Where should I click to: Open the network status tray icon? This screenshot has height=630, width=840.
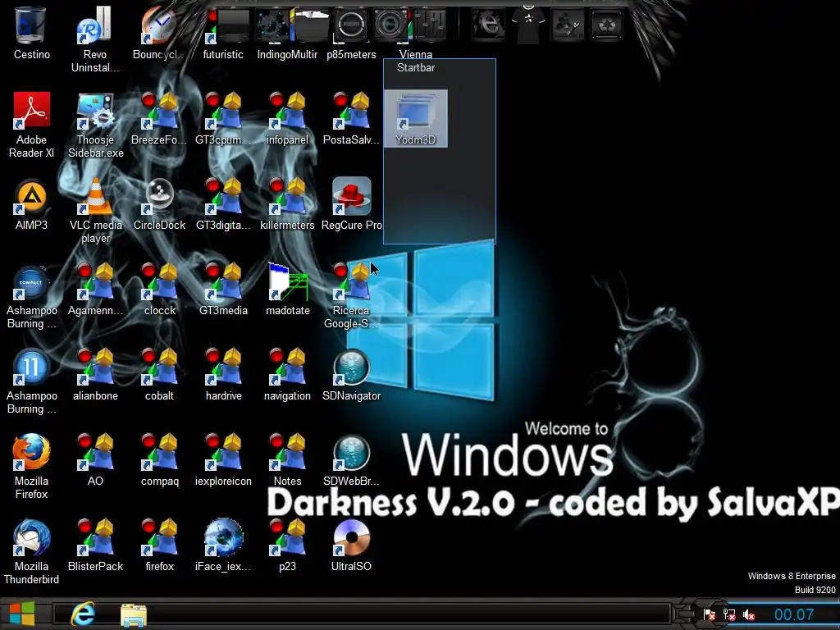click(729, 614)
